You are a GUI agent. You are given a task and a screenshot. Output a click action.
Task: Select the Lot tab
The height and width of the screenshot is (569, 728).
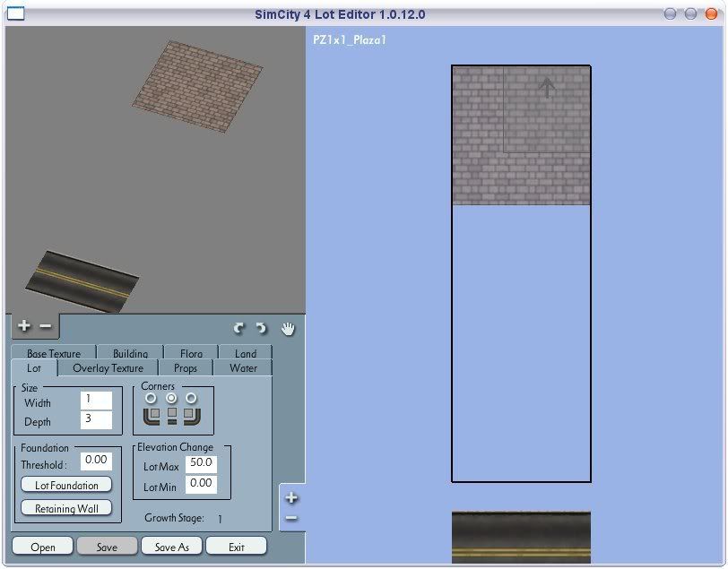point(34,368)
